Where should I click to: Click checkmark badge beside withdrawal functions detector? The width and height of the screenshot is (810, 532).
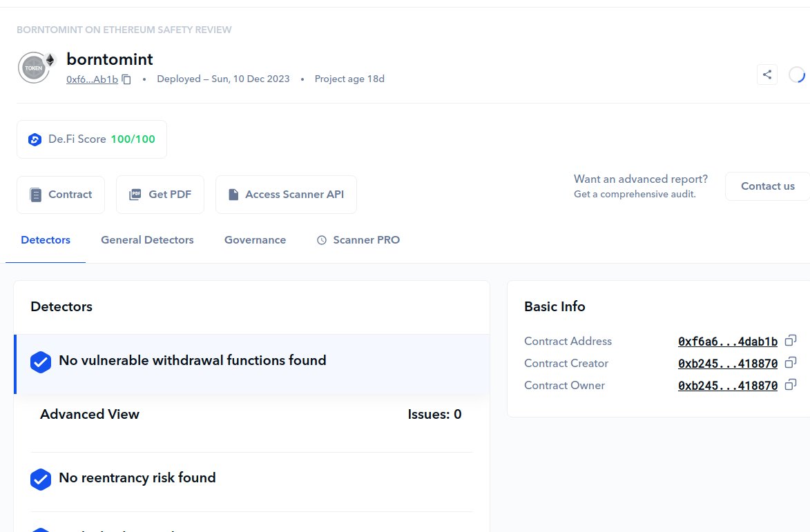click(41, 362)
